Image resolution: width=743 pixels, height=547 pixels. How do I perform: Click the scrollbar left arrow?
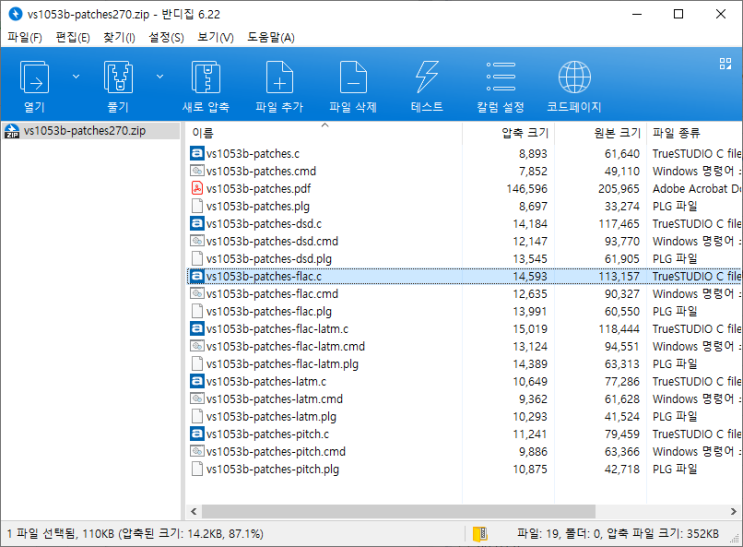coord(193,511)
